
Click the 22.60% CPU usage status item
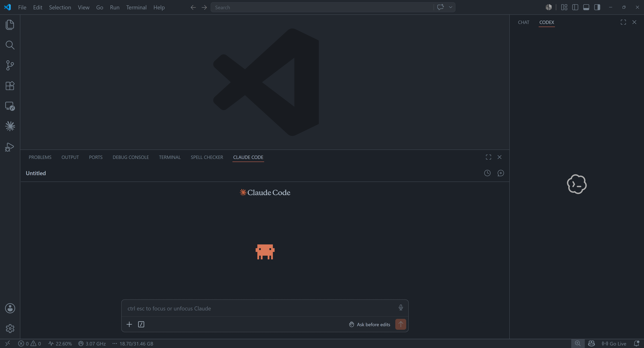(x=60, y=343)
